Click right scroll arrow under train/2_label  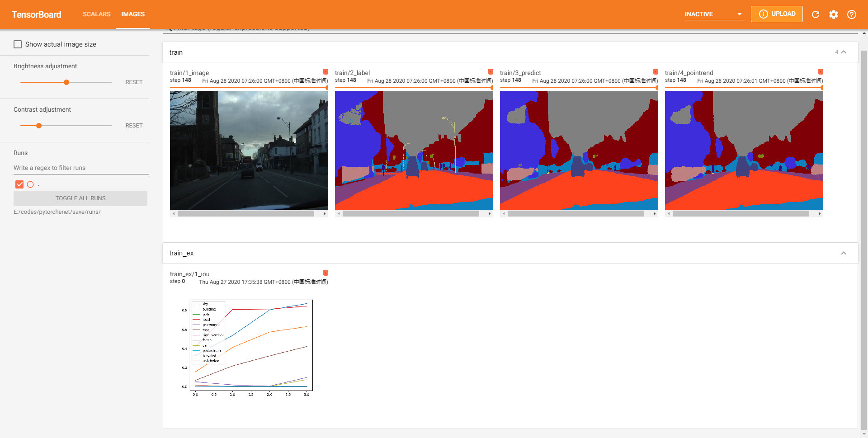(490, 214)
